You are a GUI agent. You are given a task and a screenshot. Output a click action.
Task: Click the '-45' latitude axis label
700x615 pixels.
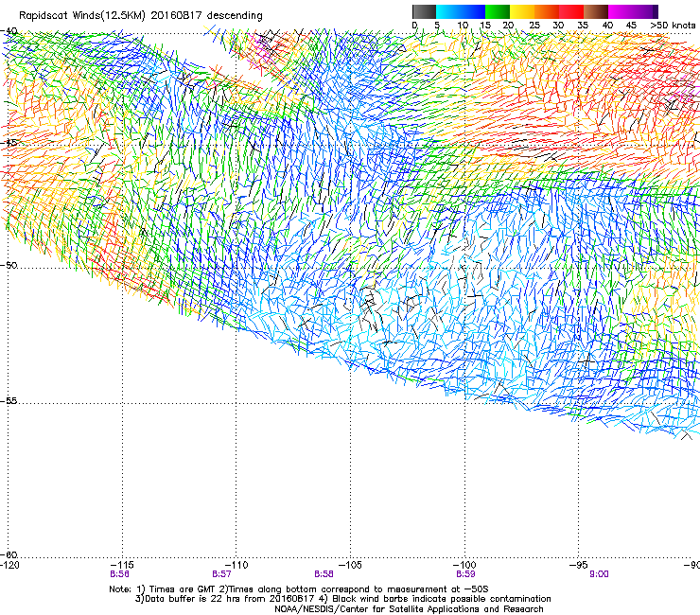pyautogui.click(x=9, y=143)
